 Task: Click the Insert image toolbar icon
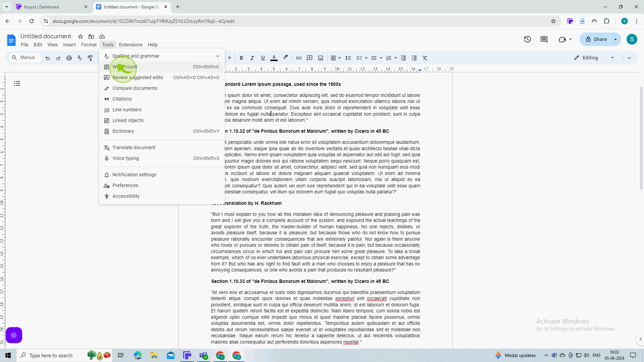[321, 58]
